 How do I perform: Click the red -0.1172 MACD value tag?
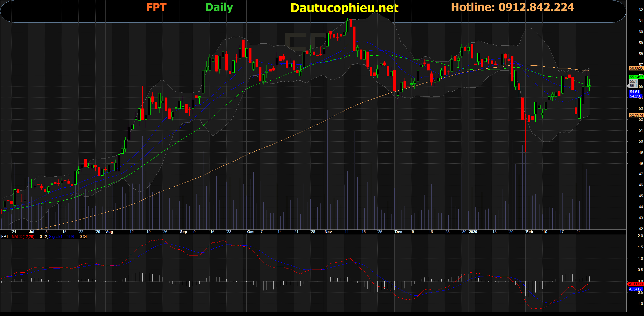click(x=636, y=284)
